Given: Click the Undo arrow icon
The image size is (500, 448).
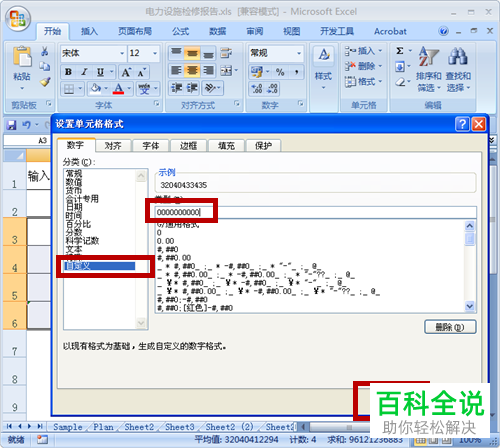Looking at the screenshot, I should (26, 125).
